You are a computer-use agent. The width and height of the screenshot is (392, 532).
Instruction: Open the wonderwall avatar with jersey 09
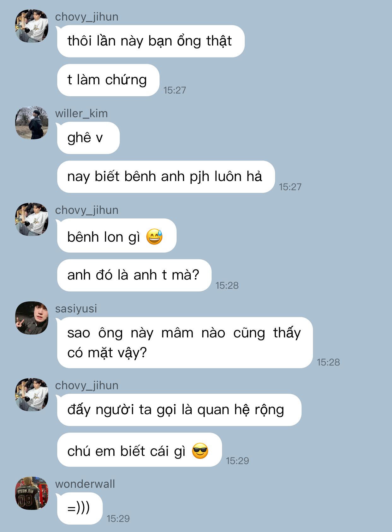(32, 493)
